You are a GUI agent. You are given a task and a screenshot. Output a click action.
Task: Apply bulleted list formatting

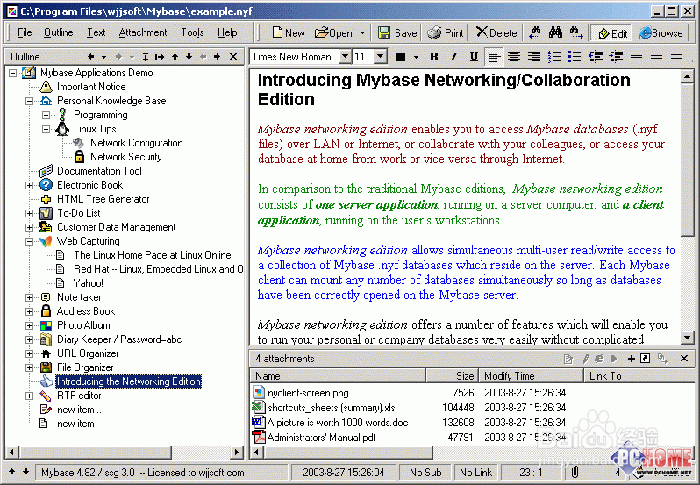click(x=575, y=56)
